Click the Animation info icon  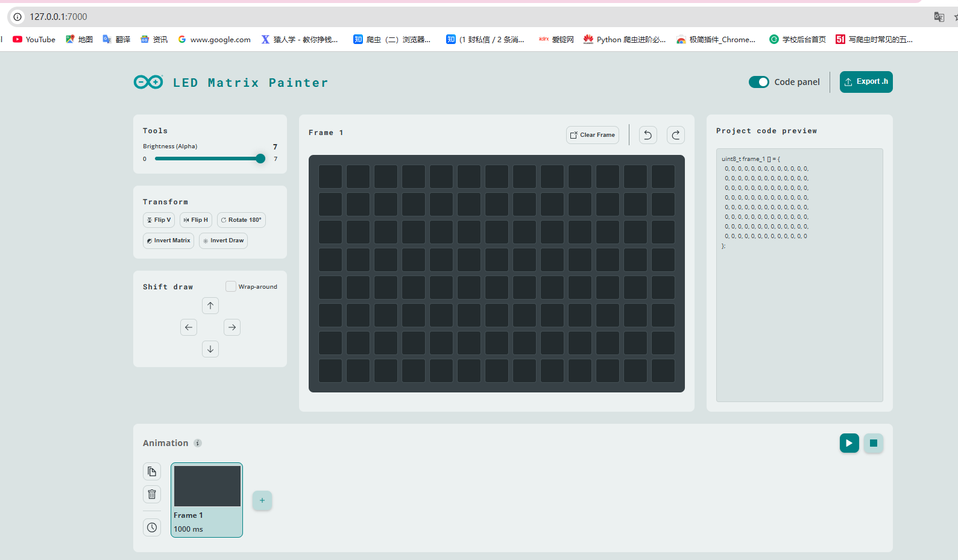(x=198, y=443)
